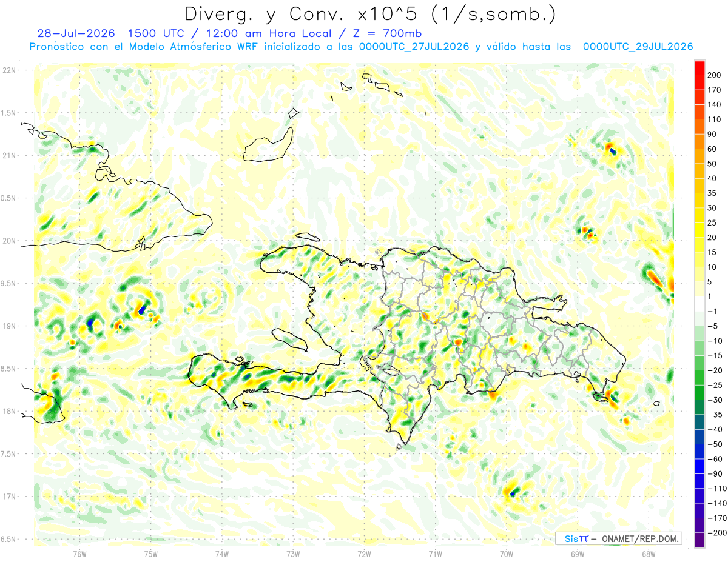Click the '7.5N' latitude label
The width and height of the screenshot is (728, 562).
(9, 454)
